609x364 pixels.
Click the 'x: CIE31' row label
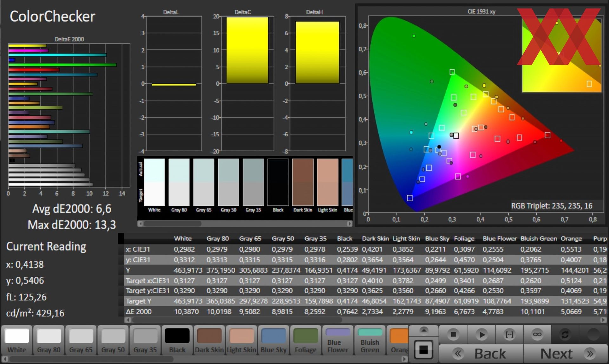pos(138,249)
